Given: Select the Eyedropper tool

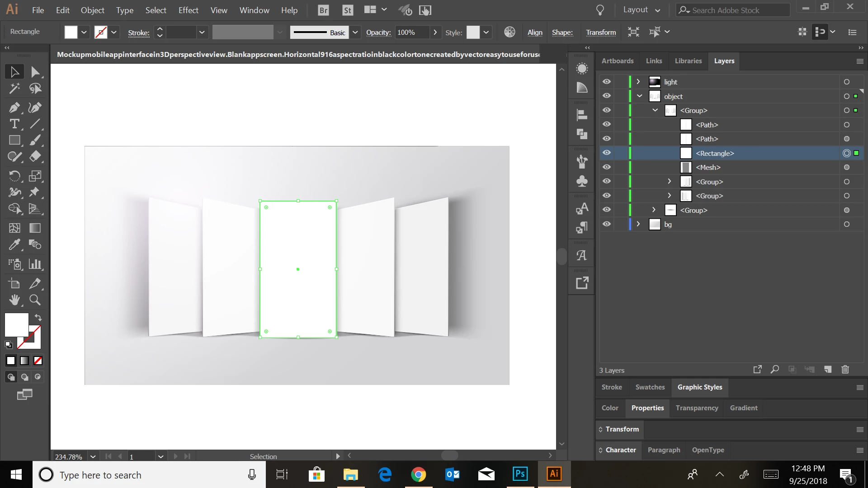Looking at the screenshot, I should coord(14,244).
